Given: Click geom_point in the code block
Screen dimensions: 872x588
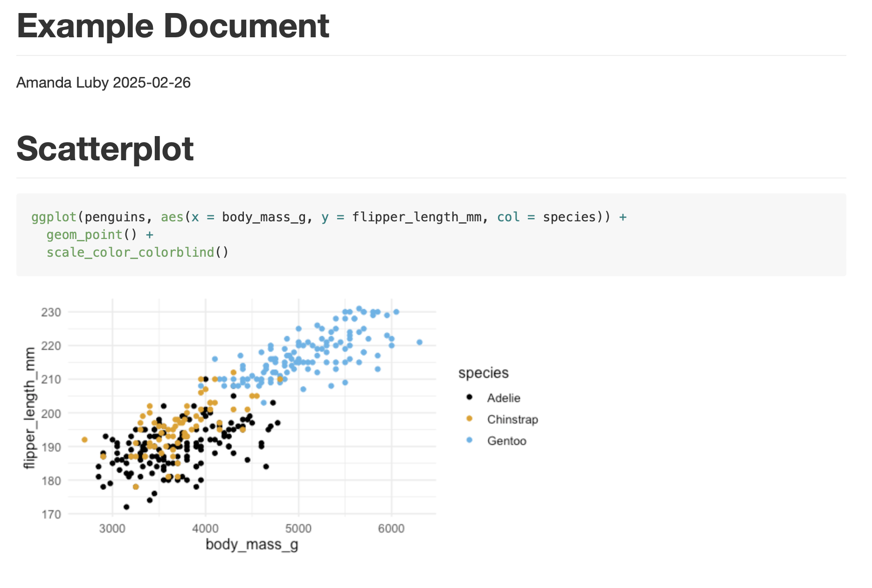Looking at the screenshot, I should pyautogui.click(x=84, y=234).
